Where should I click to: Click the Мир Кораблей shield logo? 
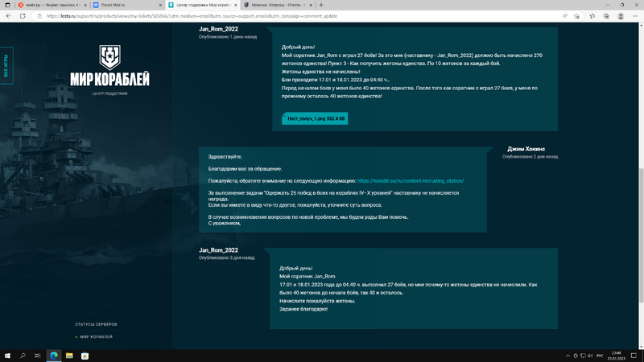click(109, 57)
